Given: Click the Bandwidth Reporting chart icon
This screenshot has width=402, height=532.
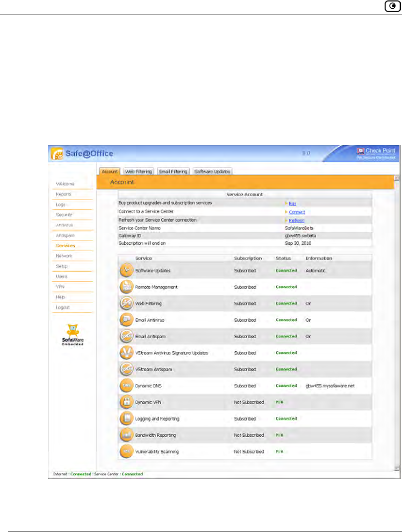Looking at the screenshot, I should click(x=126, y=435).
